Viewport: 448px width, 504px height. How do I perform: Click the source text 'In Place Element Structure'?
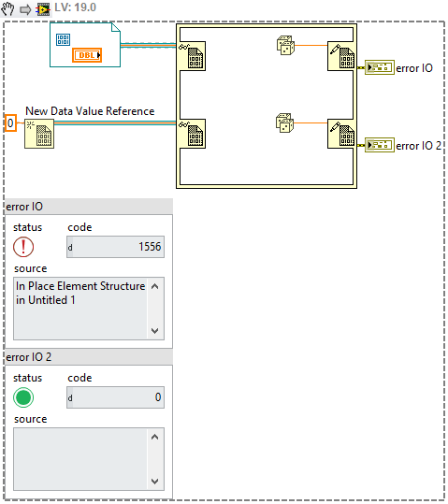pos(80,286)
